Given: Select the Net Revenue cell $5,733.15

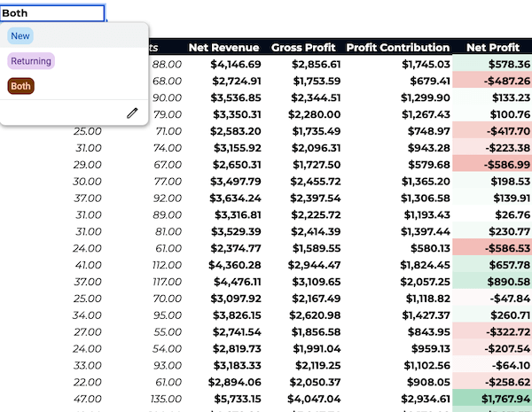Looking at the screenshot, I should 235,400.
